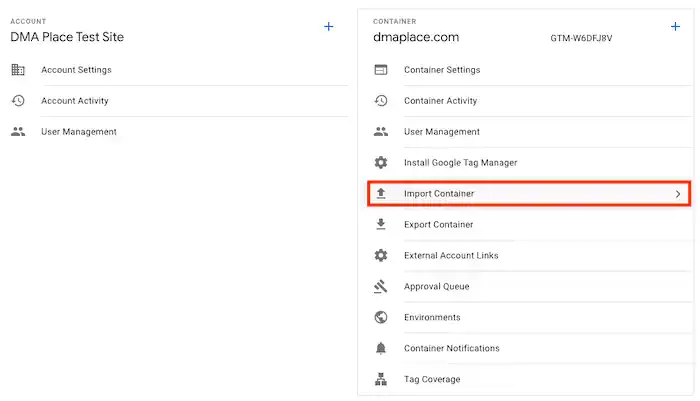
Task: Open Account Settings text link
Action: [x=76, y=70]
